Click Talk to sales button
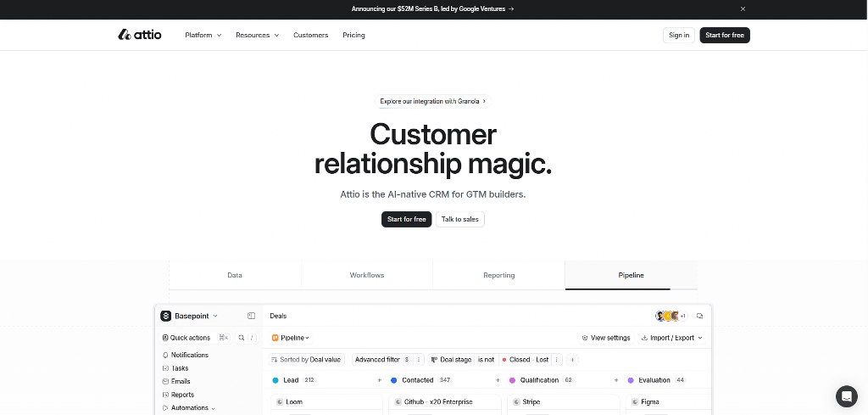Image resolution: width=868 pixels, height=415 pixels. tap(460, 220)
